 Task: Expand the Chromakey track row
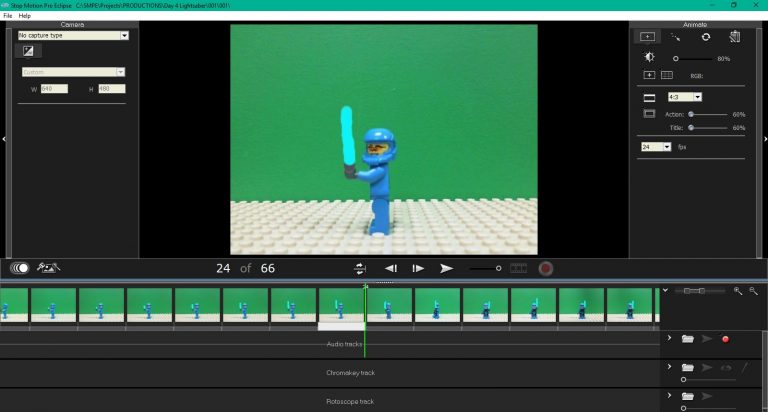pyautogui.click(x=669, y=366)
